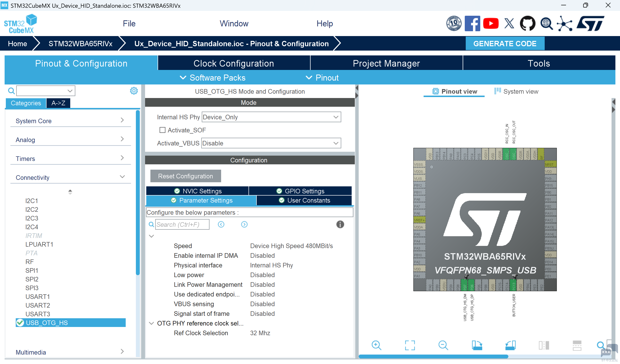Image resolution: width=620 pixels, height=364 pixels.
Task: Click the peripheral search magnifier icon
Action: 11,91
